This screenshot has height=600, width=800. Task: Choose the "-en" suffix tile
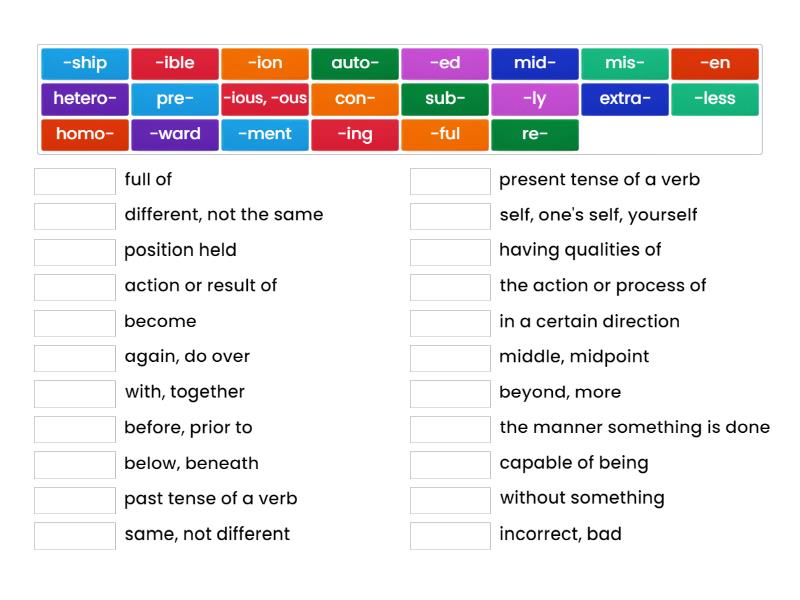(714, 62)
